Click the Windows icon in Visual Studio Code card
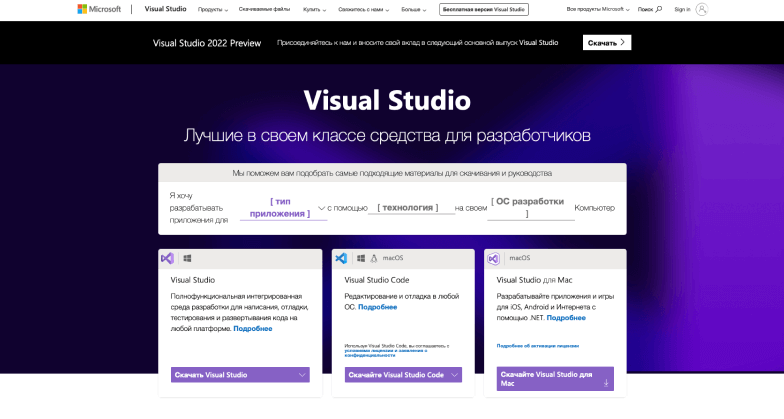 361,258
